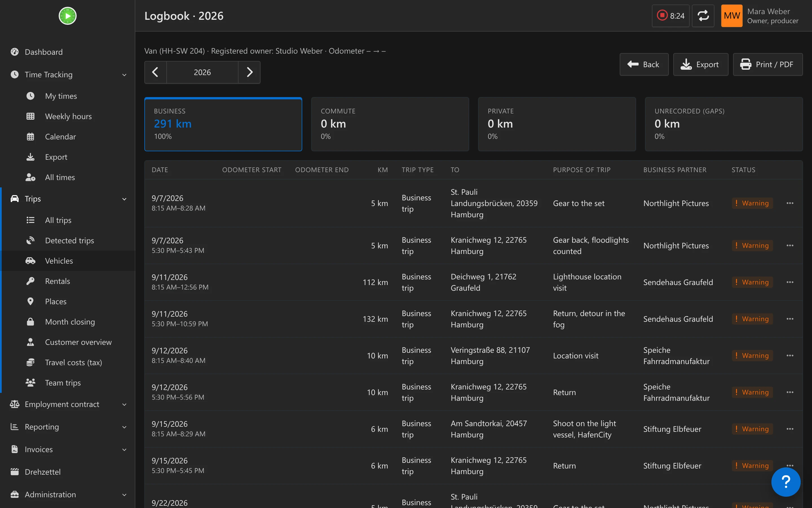Expand Employment contract section
Viewport: 812px width, 508px height.
pos(67,404)
